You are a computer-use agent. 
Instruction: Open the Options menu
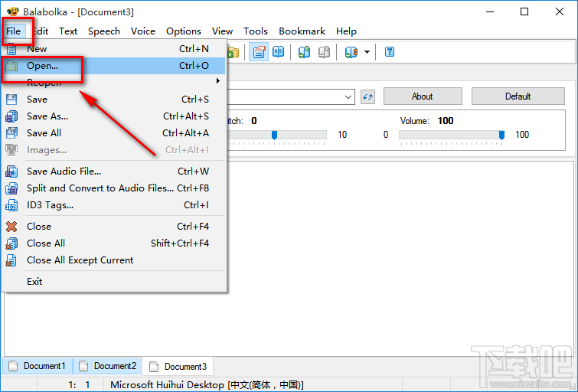point(184,31)
